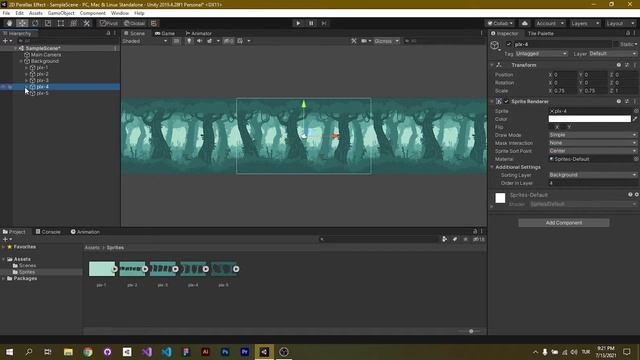The width and height of the screenshot is (640, 360).
Task: Open the Shaded draw mode dropdown
Action: 145,41
